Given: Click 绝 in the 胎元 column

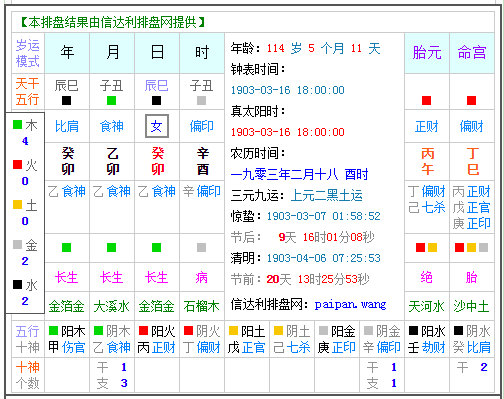Looking at the screenshot, I should coord(427,277).
